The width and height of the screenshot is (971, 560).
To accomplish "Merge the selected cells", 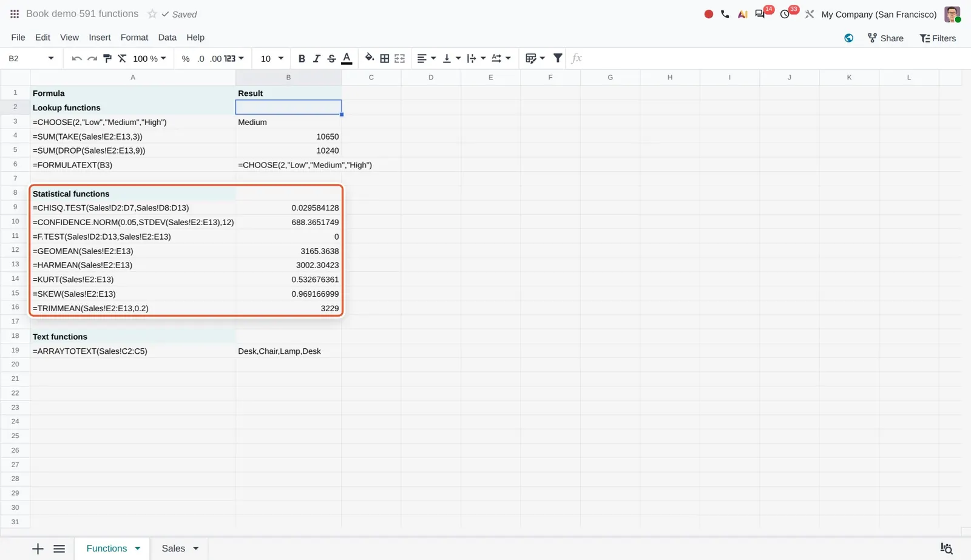I will pyautogui.click(x=399, y=59).
